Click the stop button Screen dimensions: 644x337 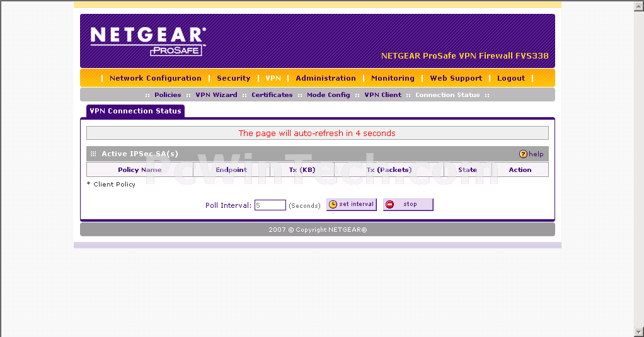[408, 205]
